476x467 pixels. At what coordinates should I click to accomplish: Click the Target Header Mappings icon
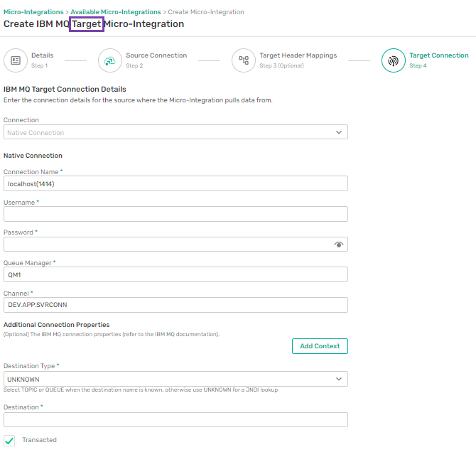point(244,60)
